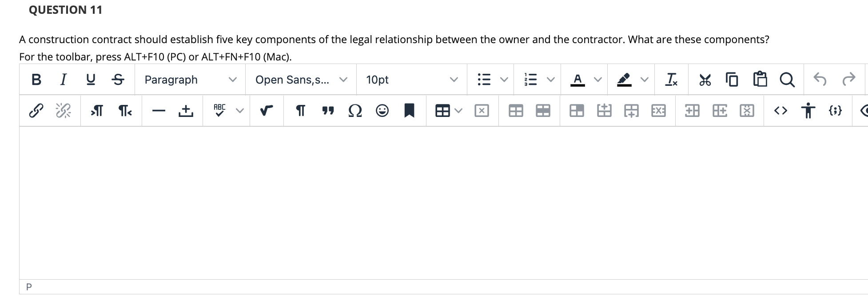The image size is (868, 297).
Task: Insert a horizontal line
Action: coord(158,111)
